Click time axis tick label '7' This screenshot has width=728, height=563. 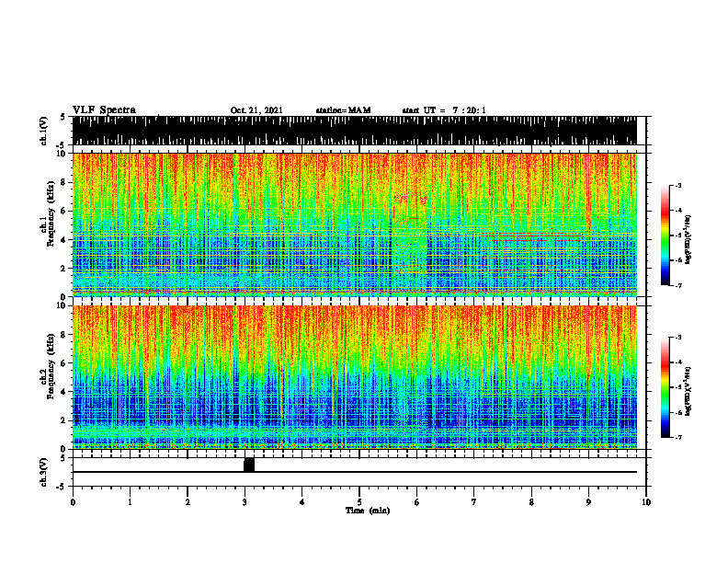coord(474,502)
